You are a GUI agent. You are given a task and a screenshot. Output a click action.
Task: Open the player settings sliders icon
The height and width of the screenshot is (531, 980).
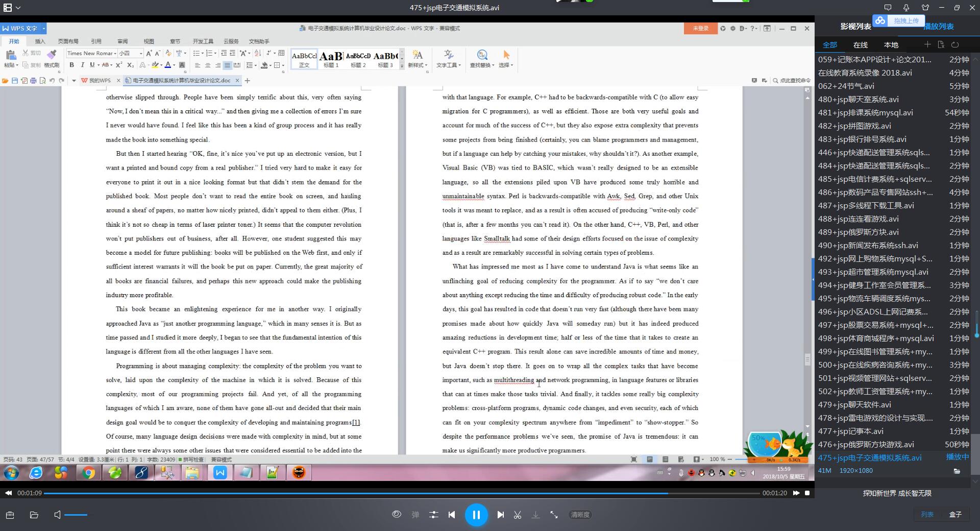434,515
